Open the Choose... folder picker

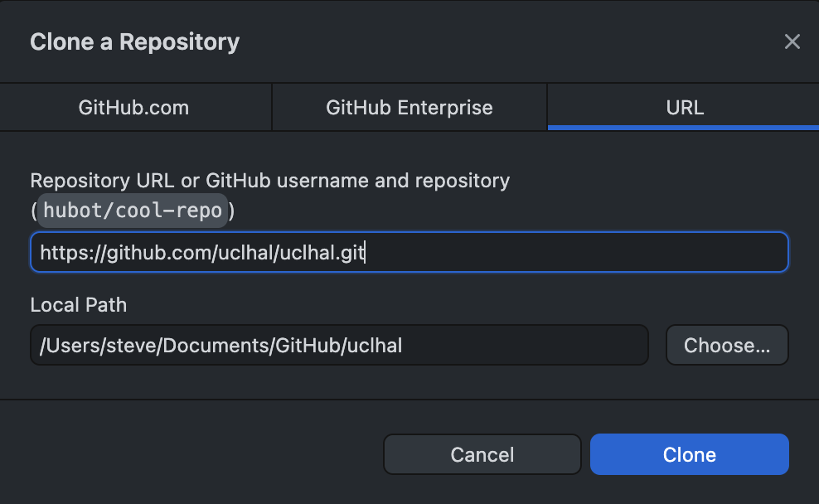[727, 345]
